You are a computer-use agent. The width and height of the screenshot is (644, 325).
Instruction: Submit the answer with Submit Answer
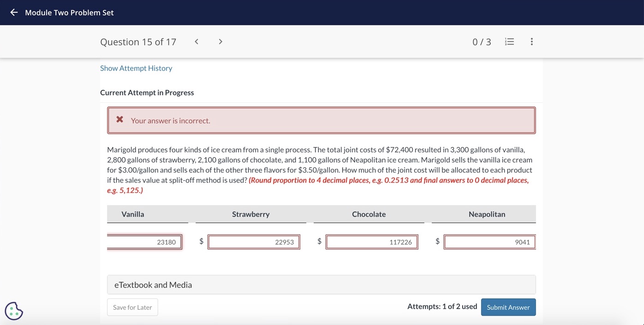coord(508,307)
